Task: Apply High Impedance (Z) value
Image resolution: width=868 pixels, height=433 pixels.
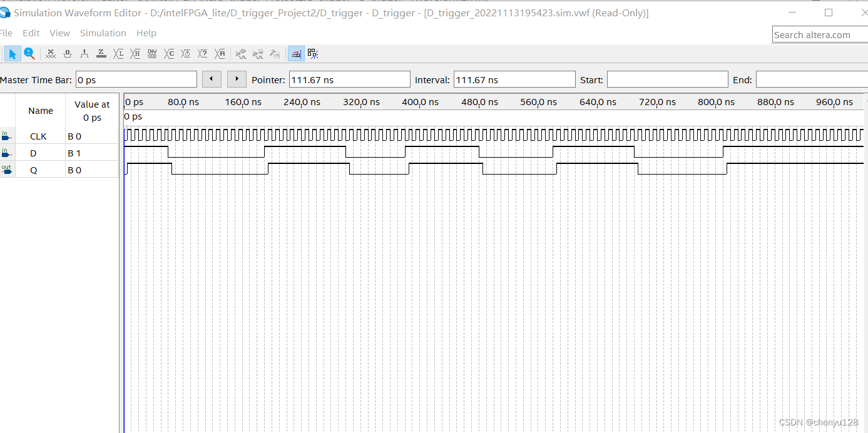Action: 101,54
